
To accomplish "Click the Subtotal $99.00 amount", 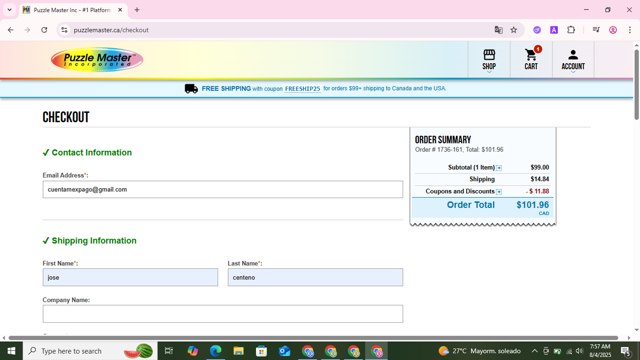I will pyautogui.click(x=540, y=167).
